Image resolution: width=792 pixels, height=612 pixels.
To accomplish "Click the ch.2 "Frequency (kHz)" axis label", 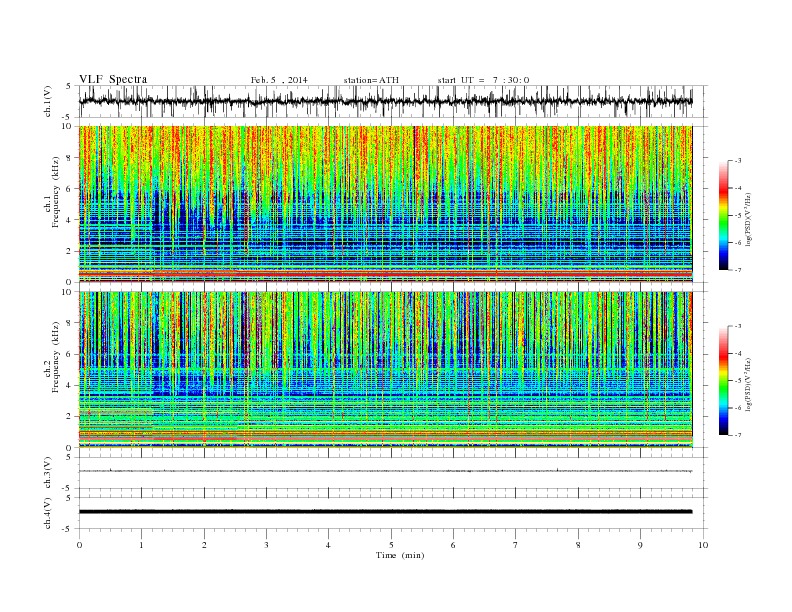I will pyautogui.click(x=56, y=357).
